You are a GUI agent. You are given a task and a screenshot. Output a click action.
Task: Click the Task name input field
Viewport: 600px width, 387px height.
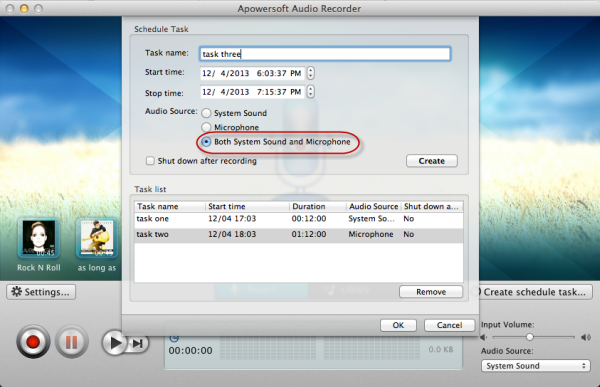[x=325, y=54]
